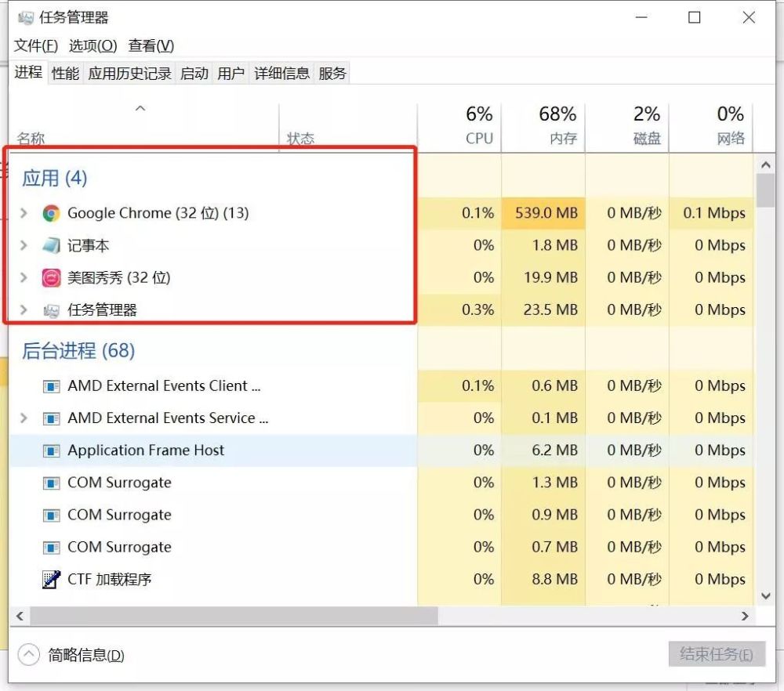
Task: Click the 任务管理器 row icon
Action: [51, 311]
